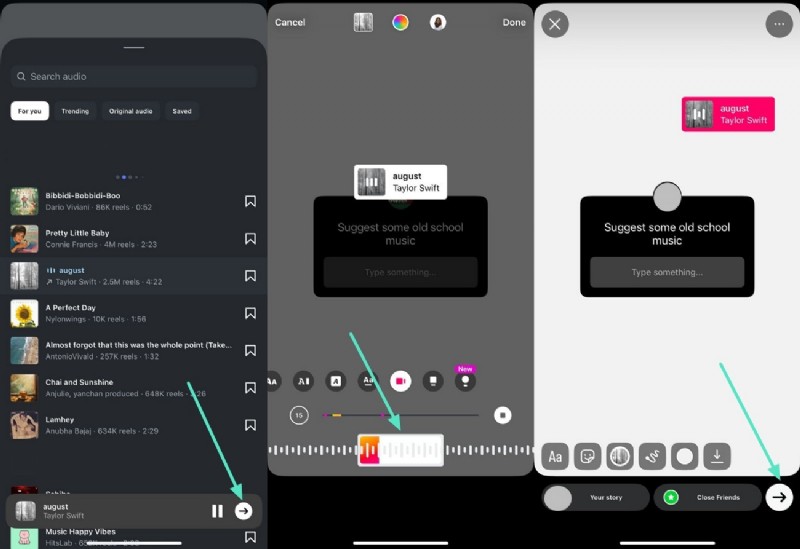
Task: Save the Pretty Little Baby audio
Action: 250,239
